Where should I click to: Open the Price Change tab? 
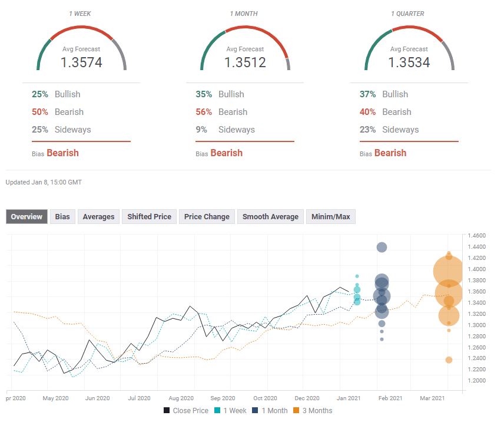[x=207, y=217]
